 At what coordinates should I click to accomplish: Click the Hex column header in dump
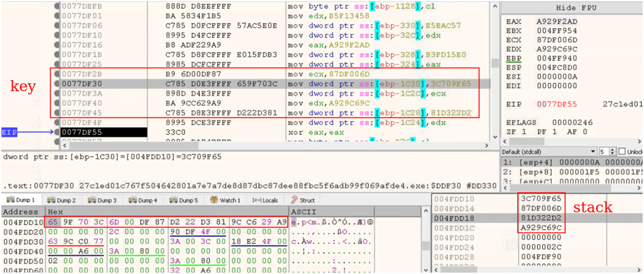(167, 212)
